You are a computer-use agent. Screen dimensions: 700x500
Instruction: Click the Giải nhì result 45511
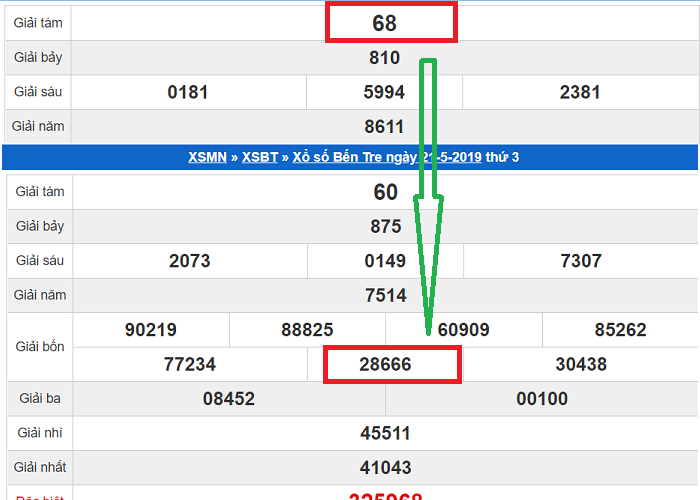click(x=385, y=433)
